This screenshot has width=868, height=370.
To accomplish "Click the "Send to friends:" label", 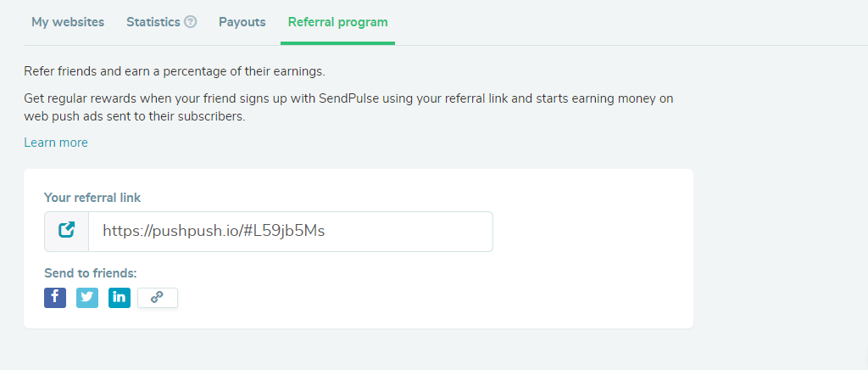I will tap(90, 273).
